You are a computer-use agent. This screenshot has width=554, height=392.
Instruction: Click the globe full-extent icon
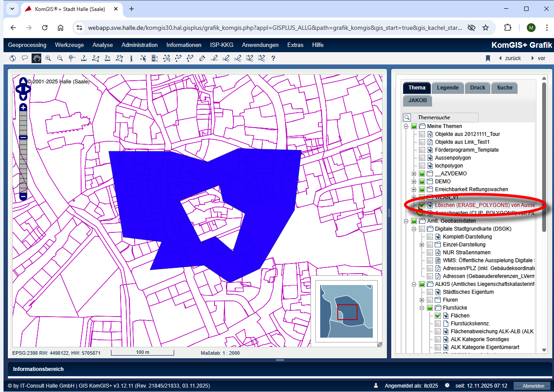pos(13,58)
